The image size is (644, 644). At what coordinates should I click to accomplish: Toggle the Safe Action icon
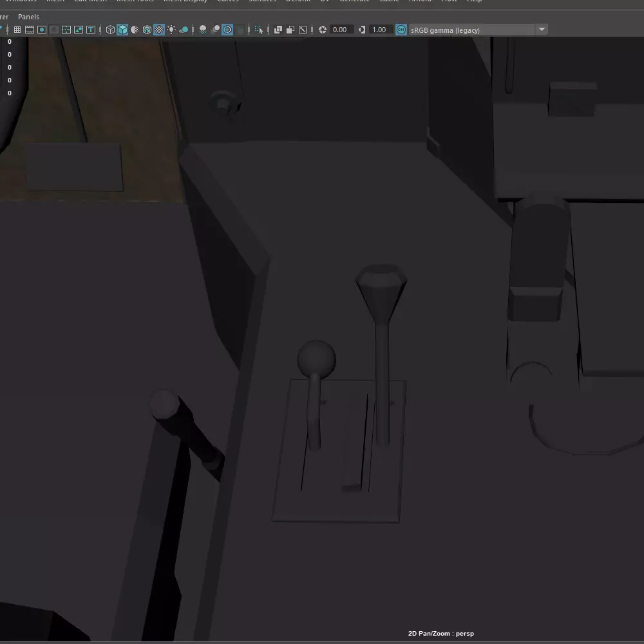(79, 30)
